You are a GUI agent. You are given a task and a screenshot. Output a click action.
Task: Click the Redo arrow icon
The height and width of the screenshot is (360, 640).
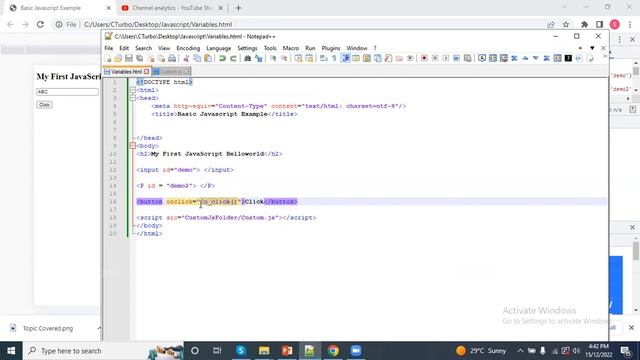tap(233, 58)
